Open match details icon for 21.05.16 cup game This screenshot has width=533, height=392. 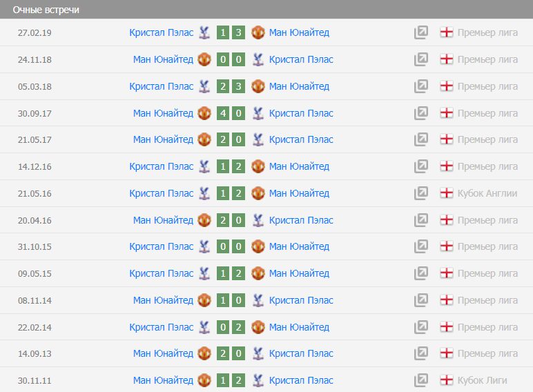pyautogui.click(x=421, y=193)
